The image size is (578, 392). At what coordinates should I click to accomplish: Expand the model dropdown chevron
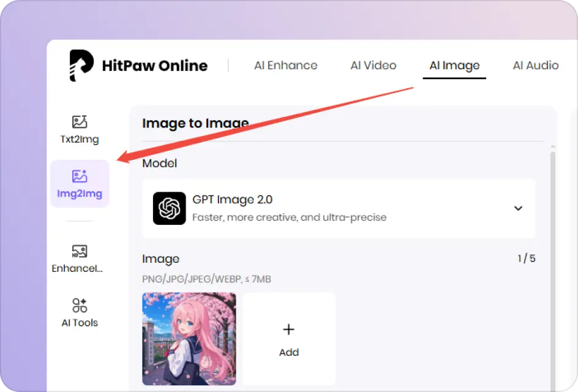pos(518,208)
